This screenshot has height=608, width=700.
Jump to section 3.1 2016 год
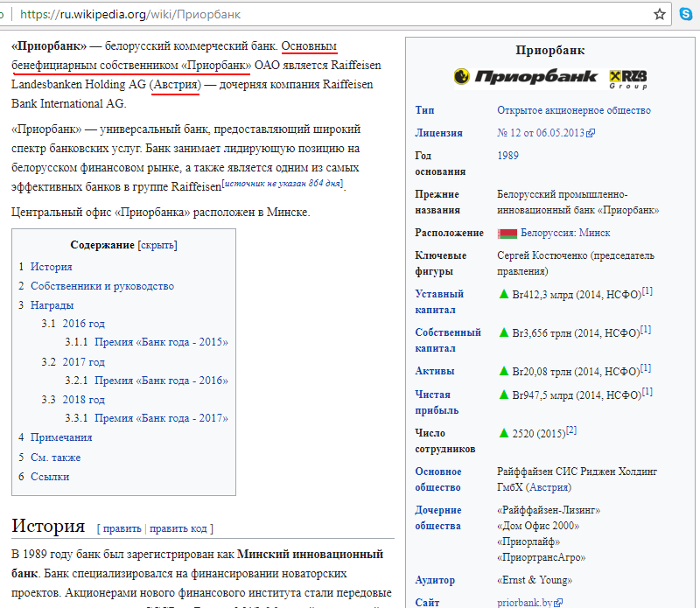point(83,324)
